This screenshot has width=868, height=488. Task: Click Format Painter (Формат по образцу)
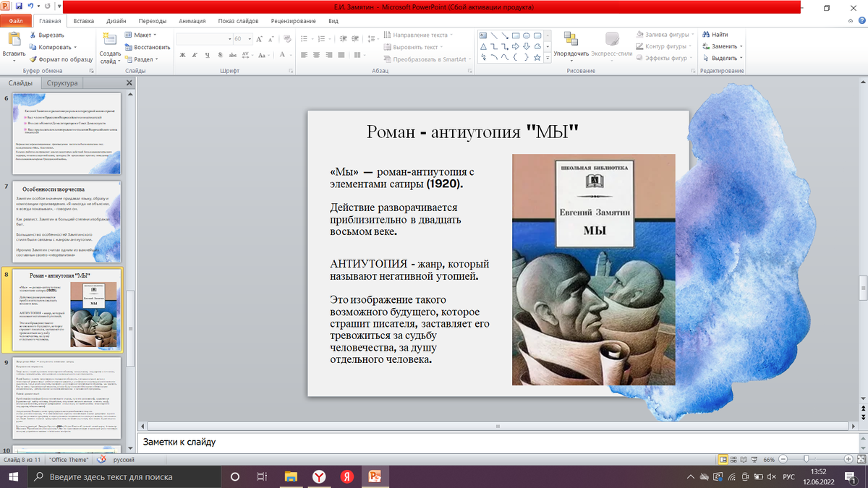(61, 59)
